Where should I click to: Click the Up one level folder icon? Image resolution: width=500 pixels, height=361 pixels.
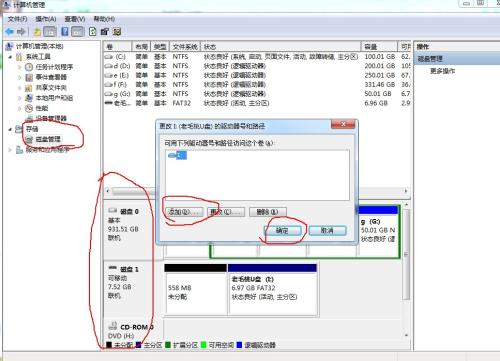[x=37, y=32]
